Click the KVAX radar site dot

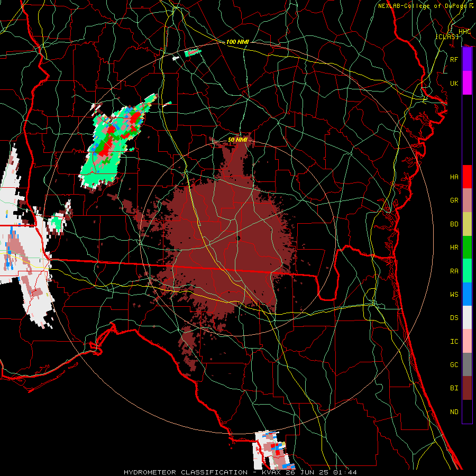239,239
